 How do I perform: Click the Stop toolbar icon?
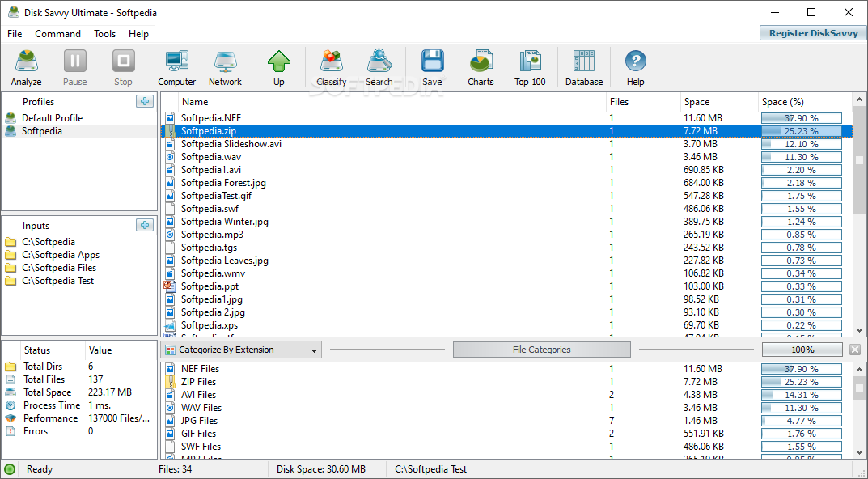pos(123,61)
